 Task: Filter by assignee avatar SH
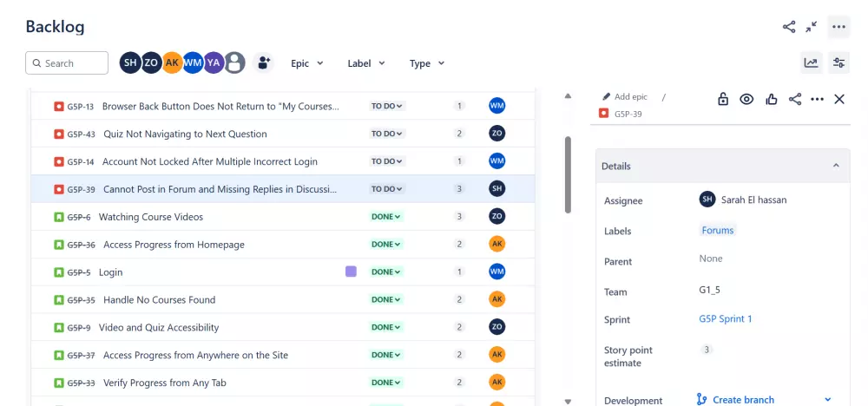pos(130,63)
